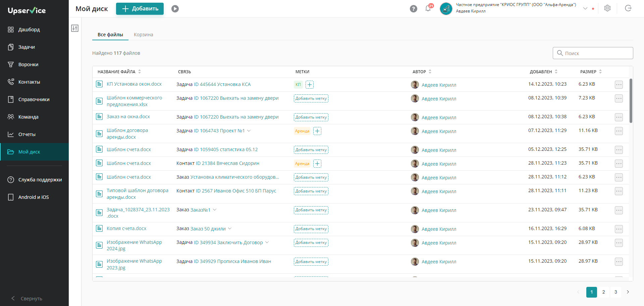This screenshot has width=644, height=306.
Task: Click the КП tag label
Action: pos(298,85)
